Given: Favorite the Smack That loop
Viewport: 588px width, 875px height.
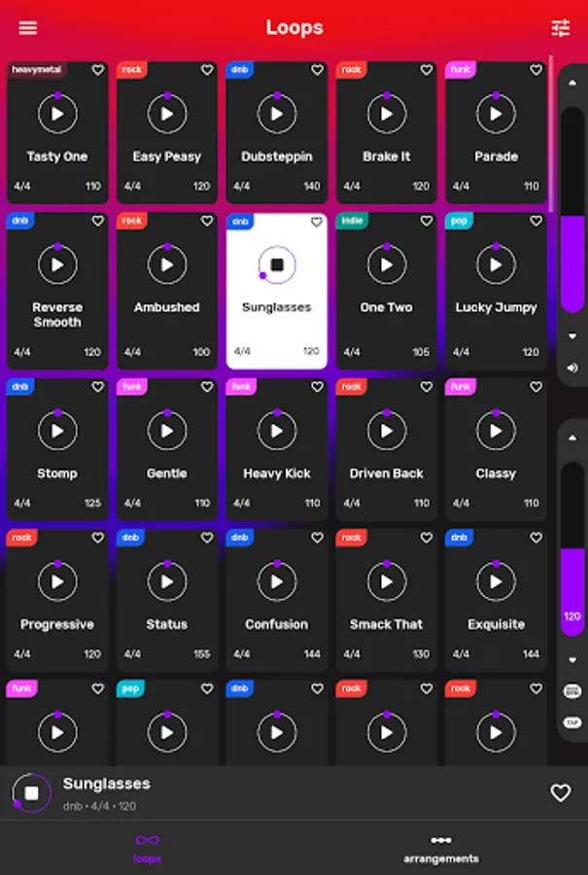Looking at the screenshot, I should 427,538.
